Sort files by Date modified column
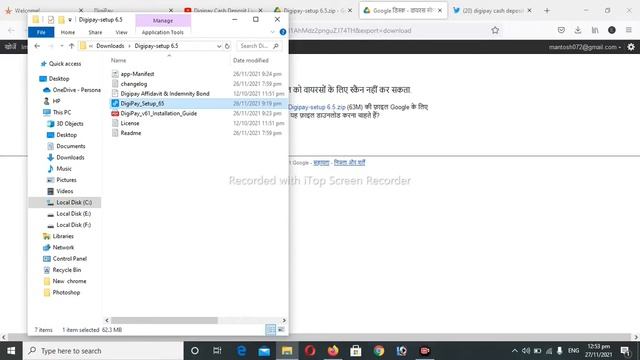The height and width of the screenshot is (360, 640). click(251, 60)
